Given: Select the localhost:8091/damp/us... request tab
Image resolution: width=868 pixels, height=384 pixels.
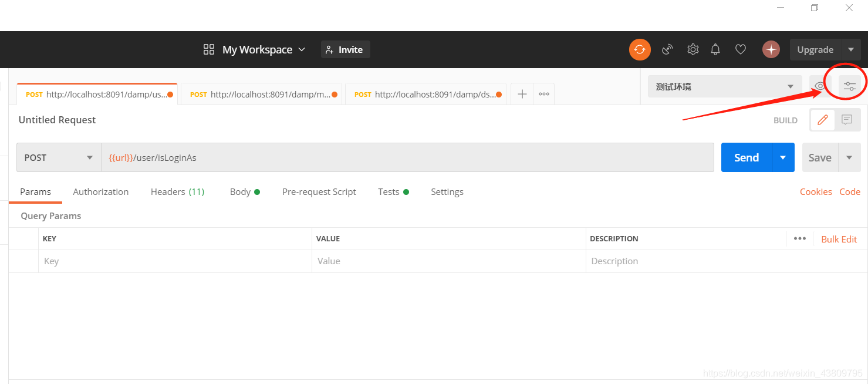Looking at the screenshot, I should [97, 94].
